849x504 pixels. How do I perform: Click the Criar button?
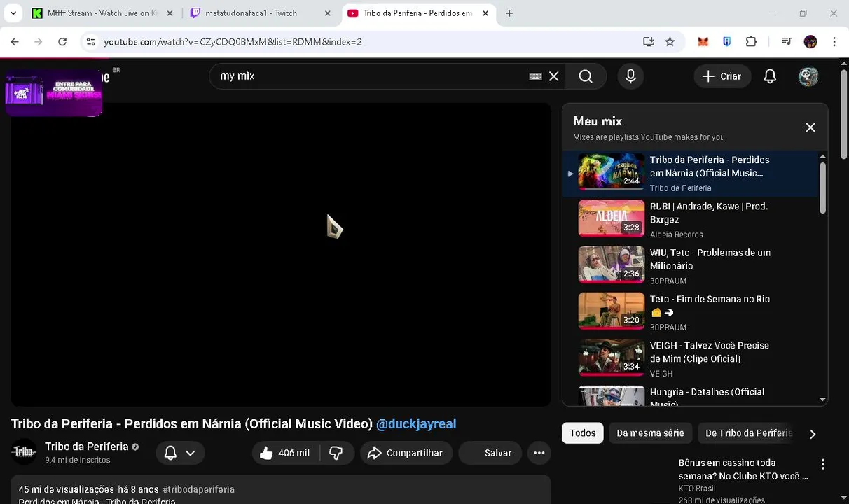tap(722, 76)
